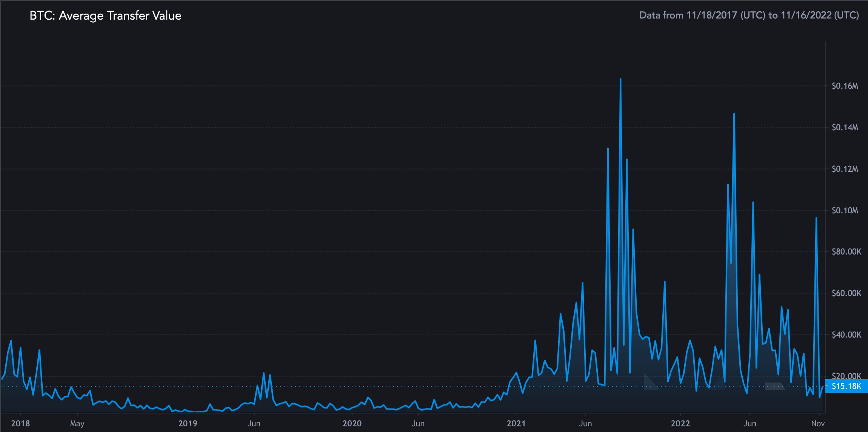The height and width of the screenshot is (432, 868).
Task: Click the $40.00K y-axis label
Action: coord(846,335)
